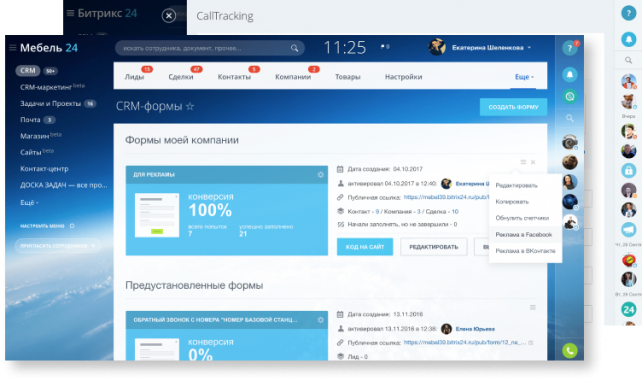Viewport: 642px width, 381px height.
Task: Open the Мебель 24 hamburger menu
Action: click(x=13, y=48)
